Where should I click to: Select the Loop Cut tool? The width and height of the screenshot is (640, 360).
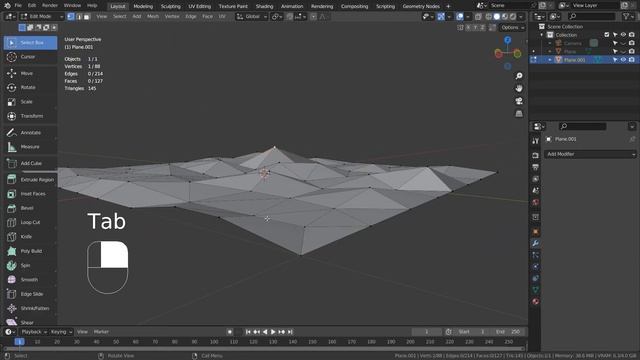click(x=30, y=222)
